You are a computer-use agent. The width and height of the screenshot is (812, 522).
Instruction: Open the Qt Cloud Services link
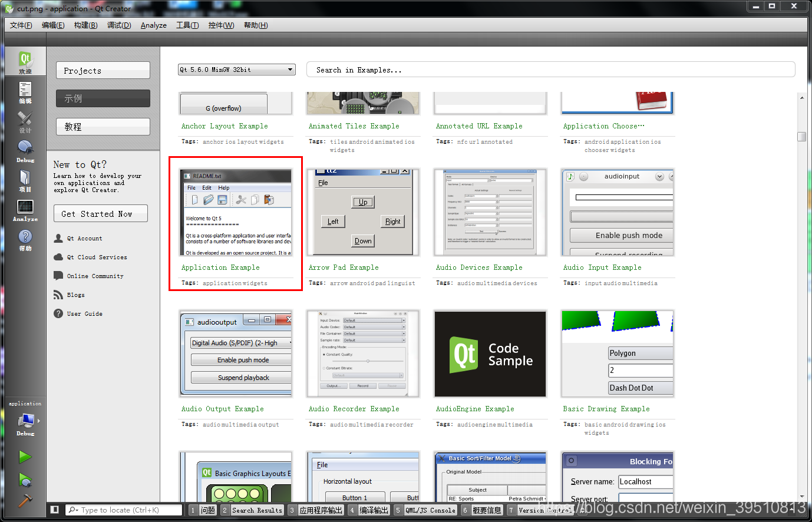[x=97, y=257]
